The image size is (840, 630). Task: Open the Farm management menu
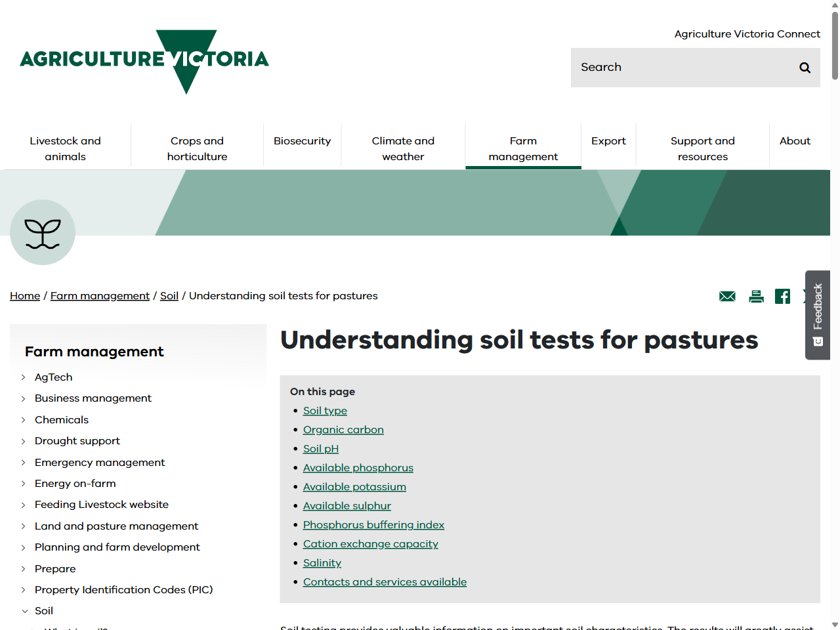click(523, 148)
